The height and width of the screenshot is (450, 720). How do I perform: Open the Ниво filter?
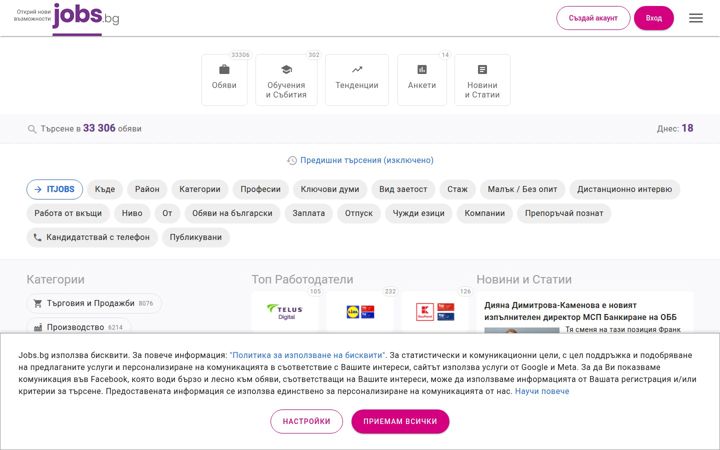pyautogui.click(x=132, y=213)
